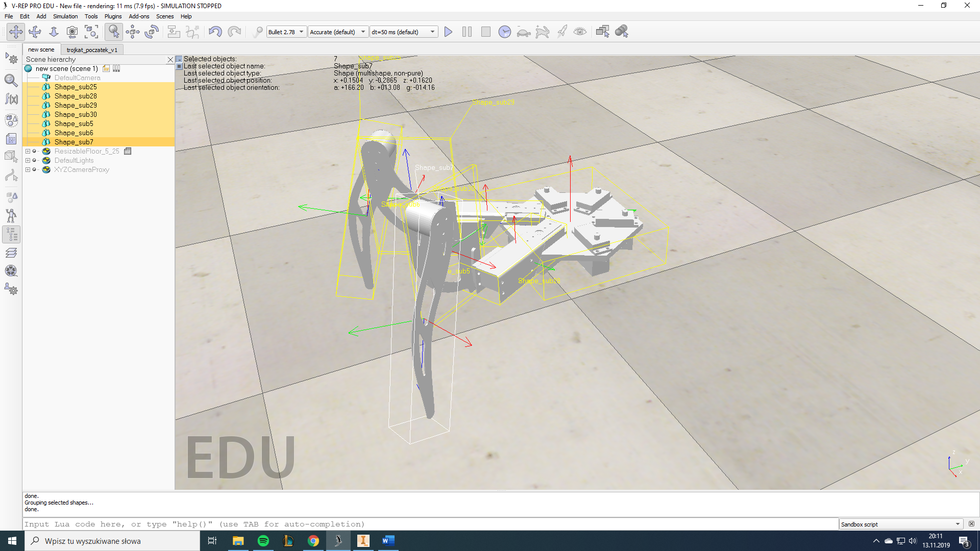Click the stop simulation button
The width and height of the screenshot is (980, 551).
[486, 32]
